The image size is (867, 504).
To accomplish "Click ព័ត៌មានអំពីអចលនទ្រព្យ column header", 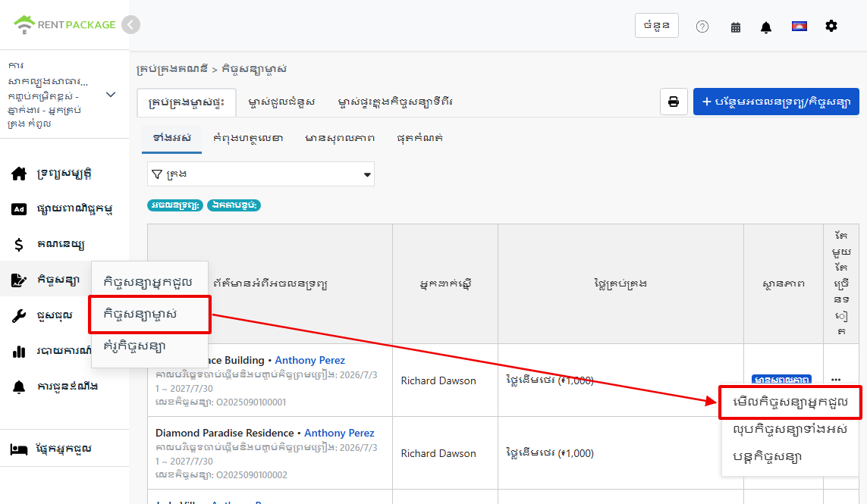I will click(x=270, y=284).
